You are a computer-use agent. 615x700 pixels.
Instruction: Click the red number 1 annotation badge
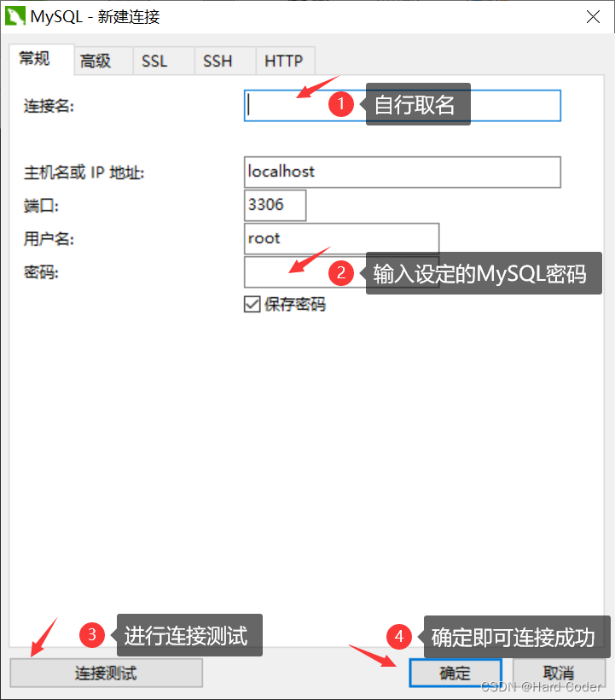[341, 104]
